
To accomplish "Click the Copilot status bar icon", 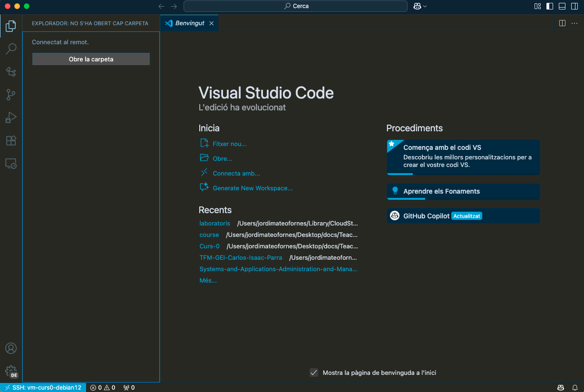I will tap(561, 388).
